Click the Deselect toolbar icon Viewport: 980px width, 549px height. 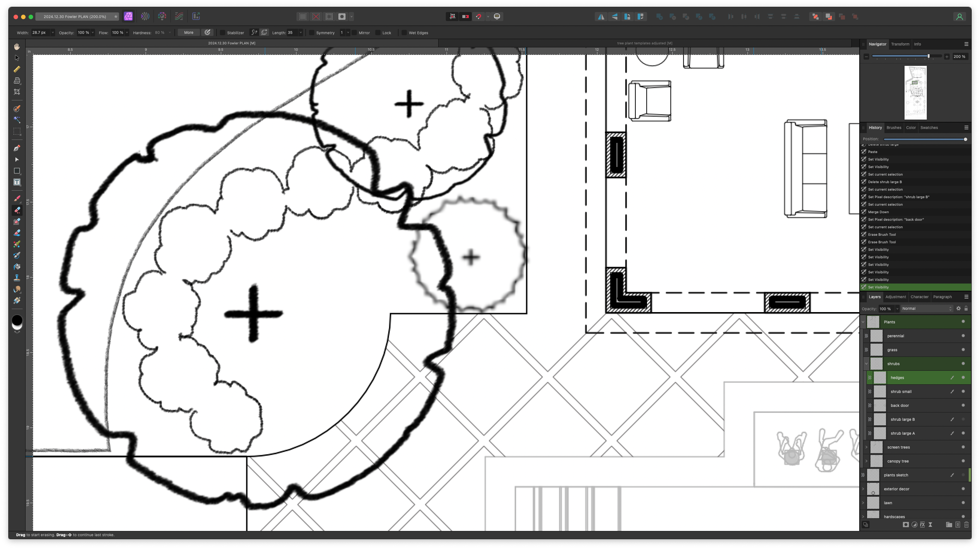pos(316,17)
